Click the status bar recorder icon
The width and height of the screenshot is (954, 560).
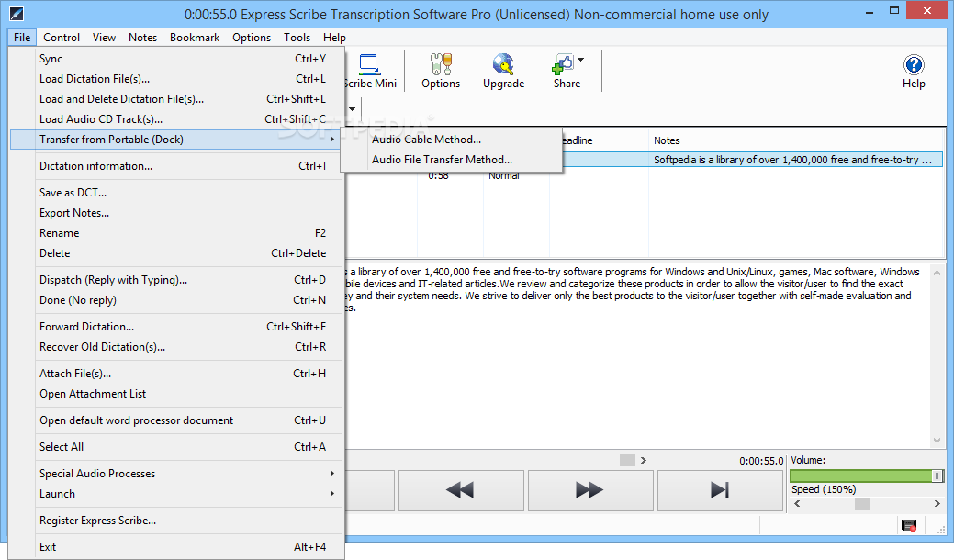click(909, 525)
